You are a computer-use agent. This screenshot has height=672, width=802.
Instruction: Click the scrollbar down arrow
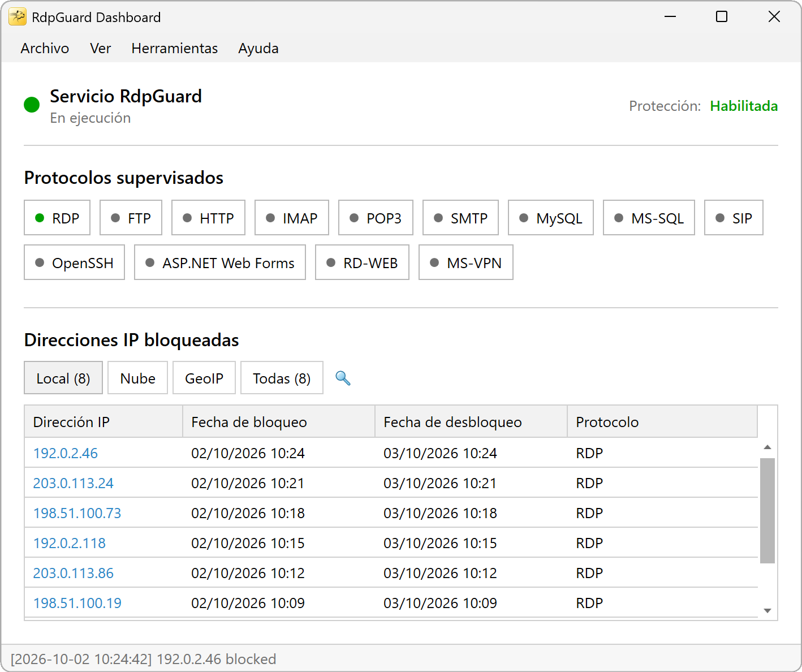767,610
